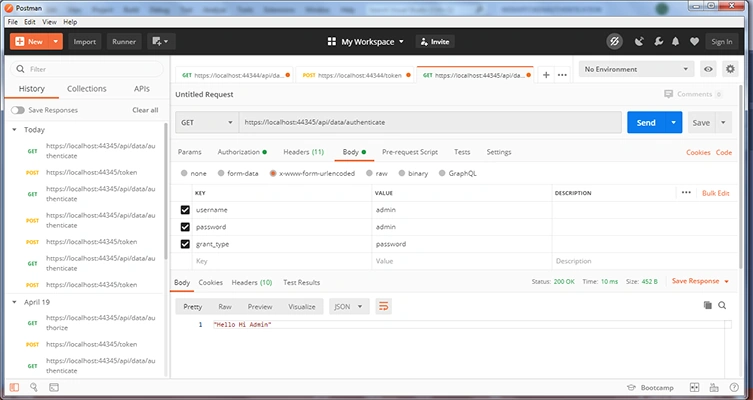Click the Bulk Edit link
Screen dimensions: 753x400
pos(716,193)
